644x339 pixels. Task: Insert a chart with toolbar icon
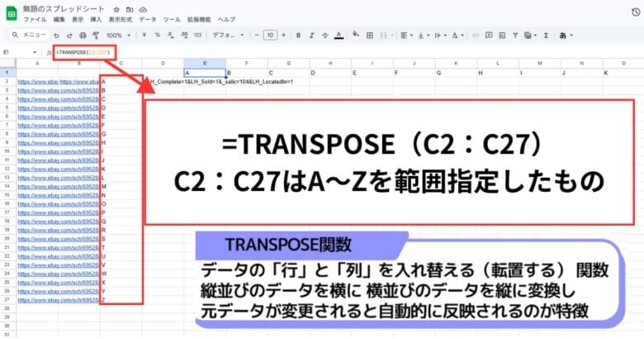point(502,36)
